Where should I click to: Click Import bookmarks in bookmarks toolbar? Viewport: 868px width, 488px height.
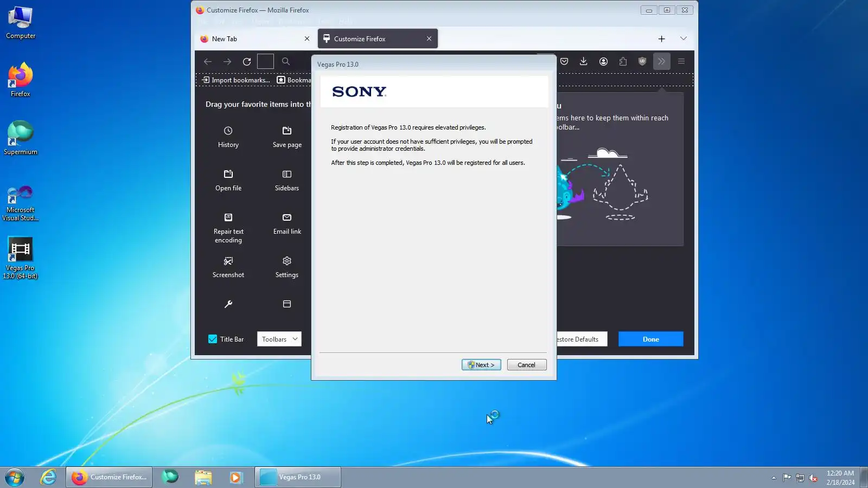(236, 80)
